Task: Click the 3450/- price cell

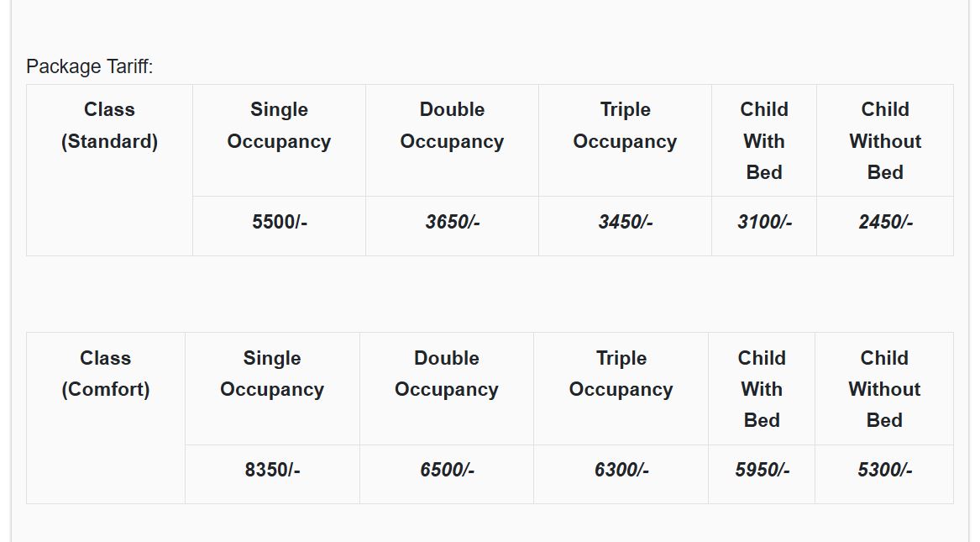Action: [x=625, y=223]
